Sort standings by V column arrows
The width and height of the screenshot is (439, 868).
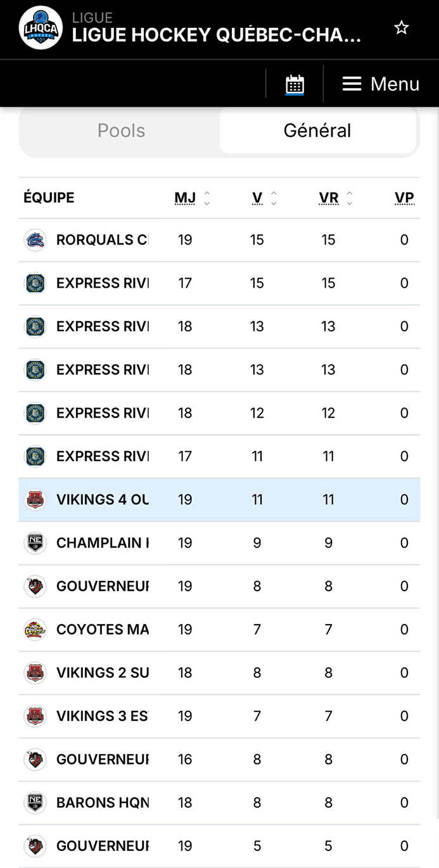[x=274, y=198]
